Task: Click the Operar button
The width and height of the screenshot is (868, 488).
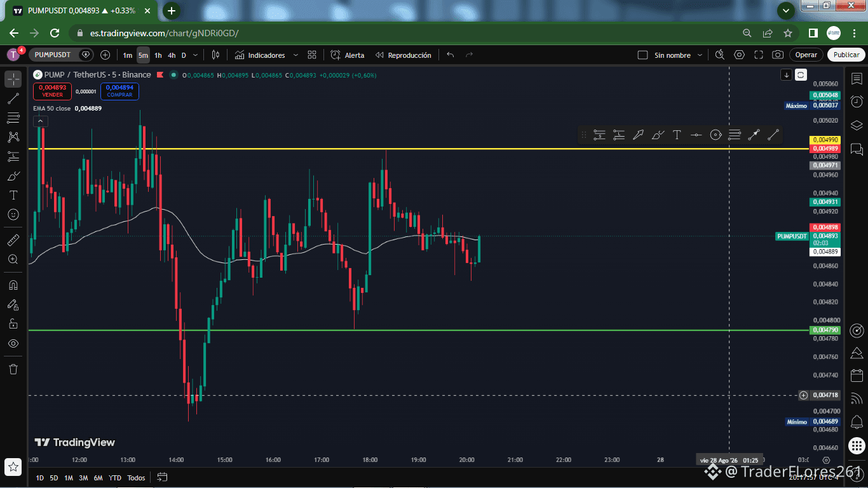Action: point(806,55)
